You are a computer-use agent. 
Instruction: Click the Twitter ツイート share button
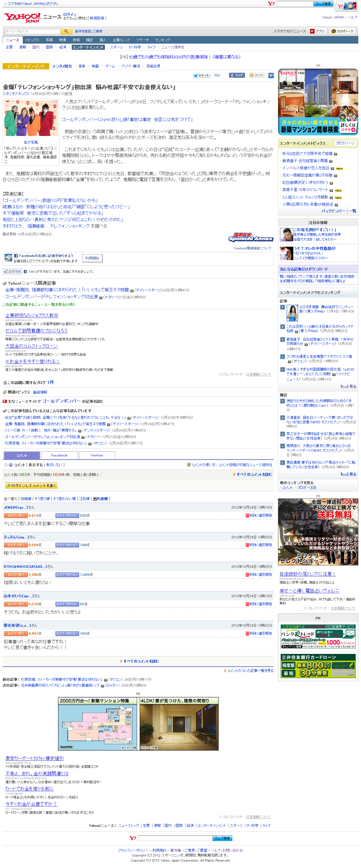201,75
